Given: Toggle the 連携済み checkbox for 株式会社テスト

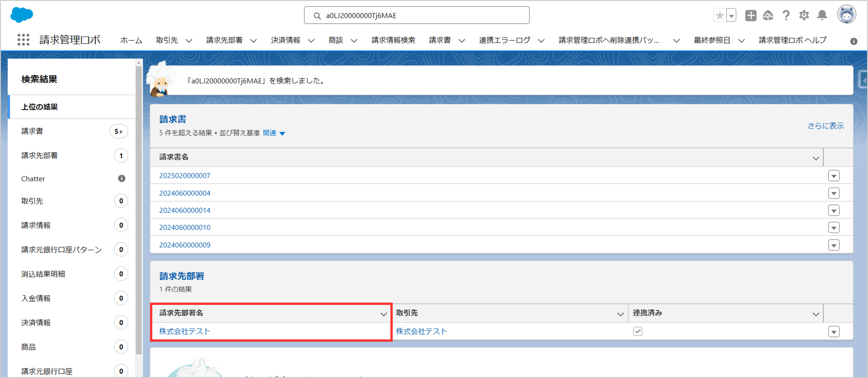Looking at the screenshot, I should click(x=637, y=331).
